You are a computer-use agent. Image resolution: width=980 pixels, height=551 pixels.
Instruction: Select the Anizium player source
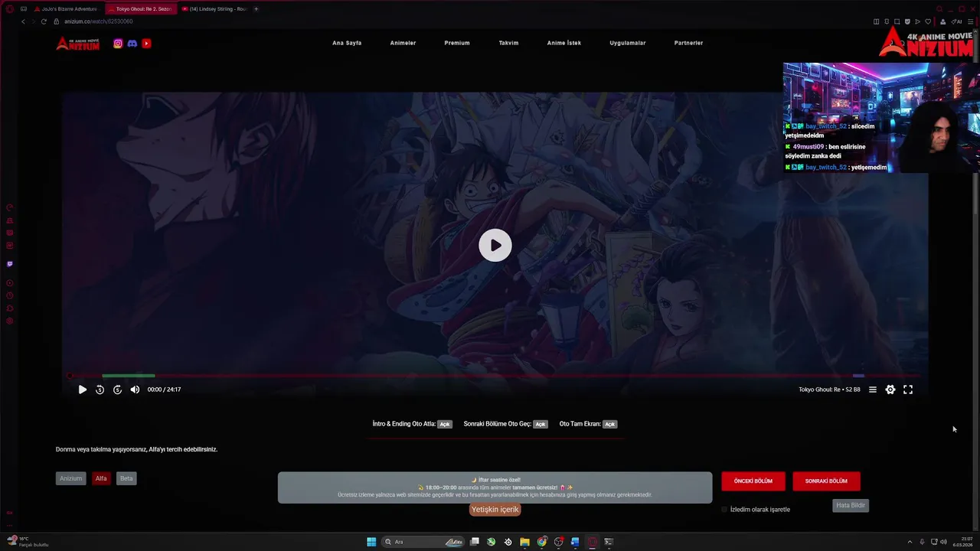point(70,478)
